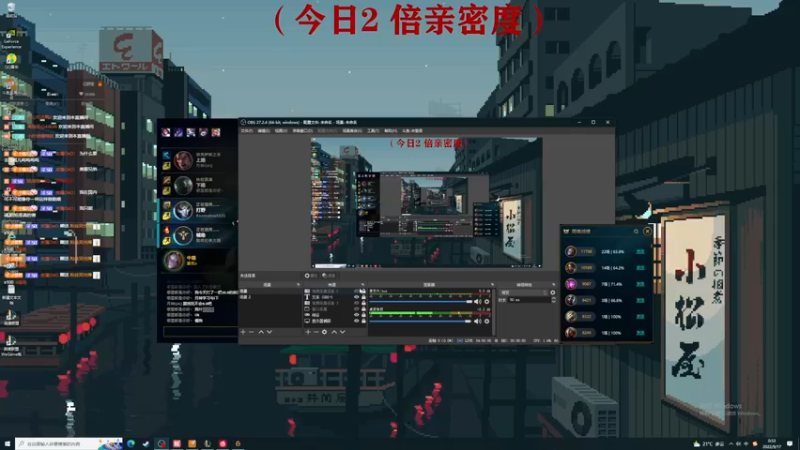800x450 pixels.
Task: Open OBS 帮助(H) menu
Action: 390,131
